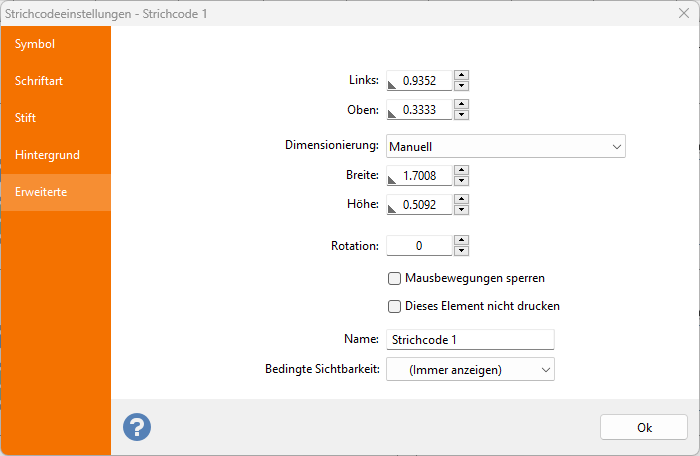Click the Breite value field 1.7008
The image size is (700, 456).
[x=419, y=176]
